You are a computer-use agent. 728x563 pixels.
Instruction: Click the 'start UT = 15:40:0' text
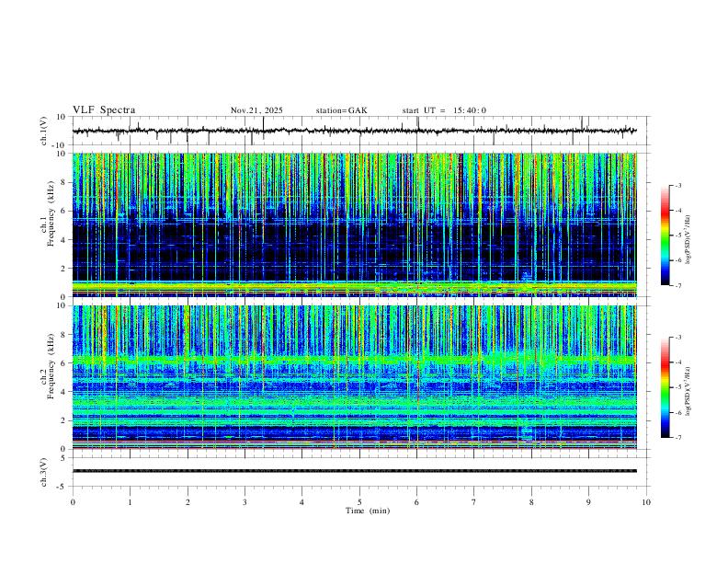click(x=444, y=110)
